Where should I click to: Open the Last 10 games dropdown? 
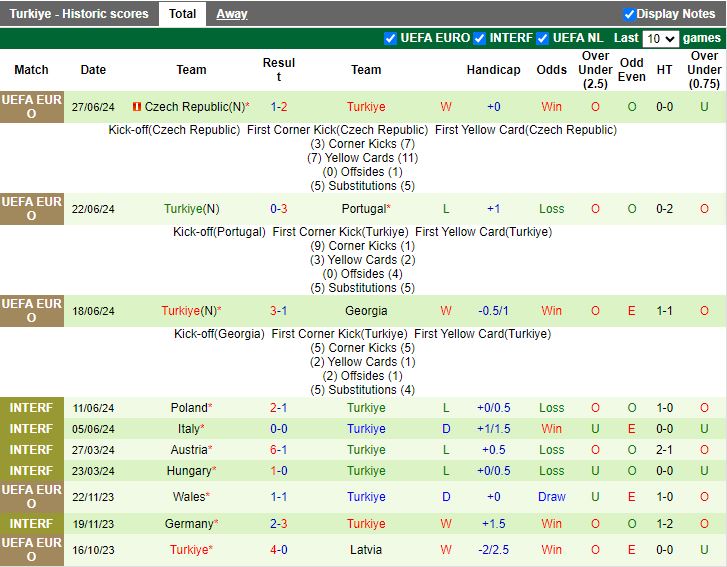pyautogui.click(x=660, y=38)
